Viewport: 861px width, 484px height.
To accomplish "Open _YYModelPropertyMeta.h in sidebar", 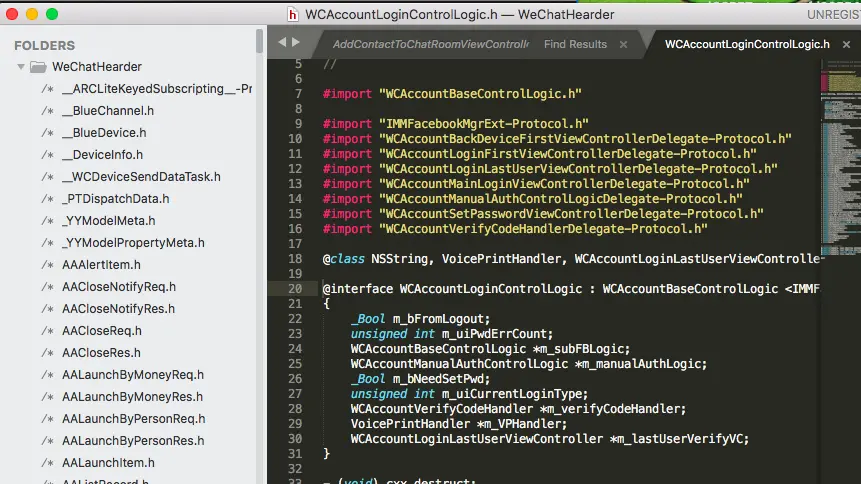I will pyautogui.click(x=133, y=243).
